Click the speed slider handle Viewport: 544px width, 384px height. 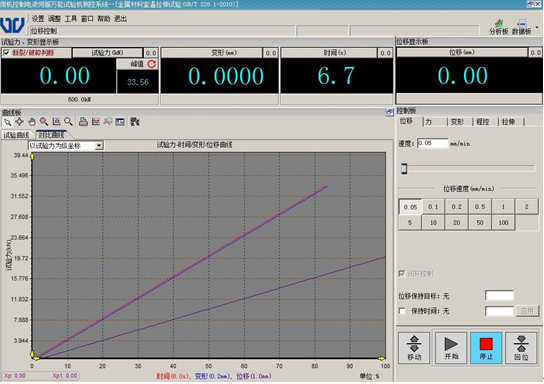404,169
